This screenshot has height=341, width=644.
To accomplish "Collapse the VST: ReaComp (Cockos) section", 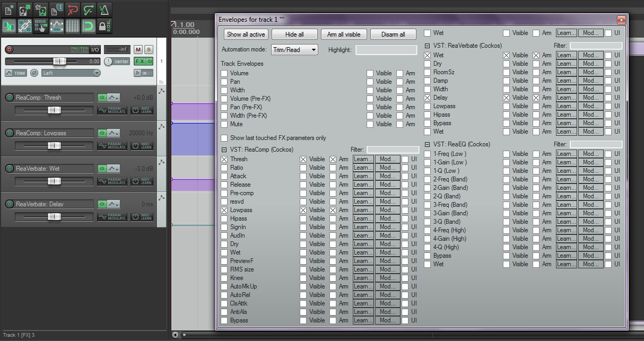I will point(224,150).
